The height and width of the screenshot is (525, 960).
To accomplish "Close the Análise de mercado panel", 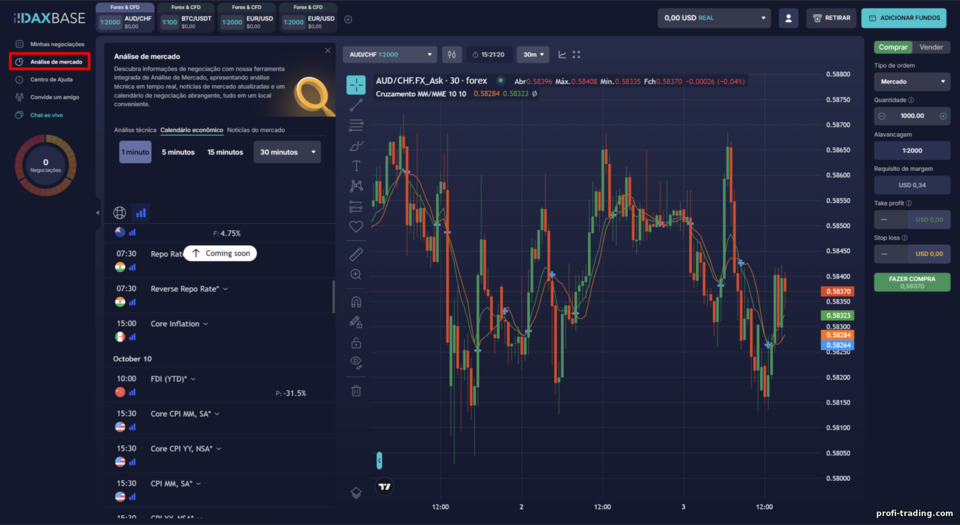I will click(328, 51).
